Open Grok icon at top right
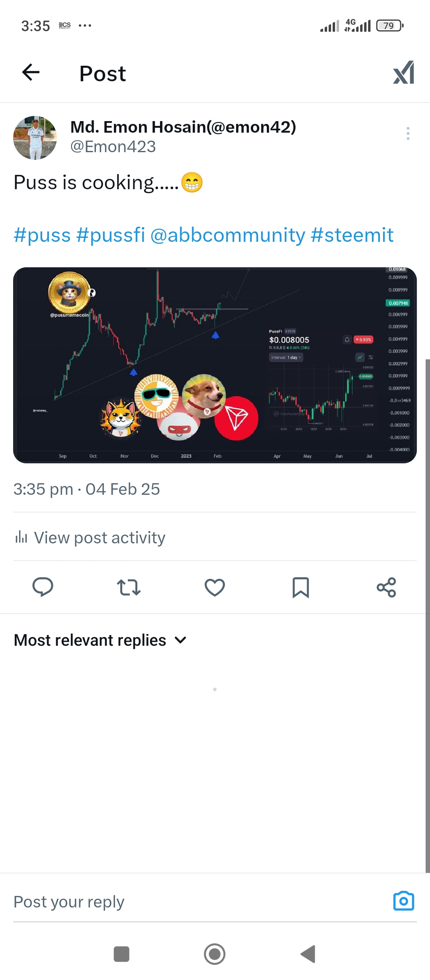 (403, 73)
